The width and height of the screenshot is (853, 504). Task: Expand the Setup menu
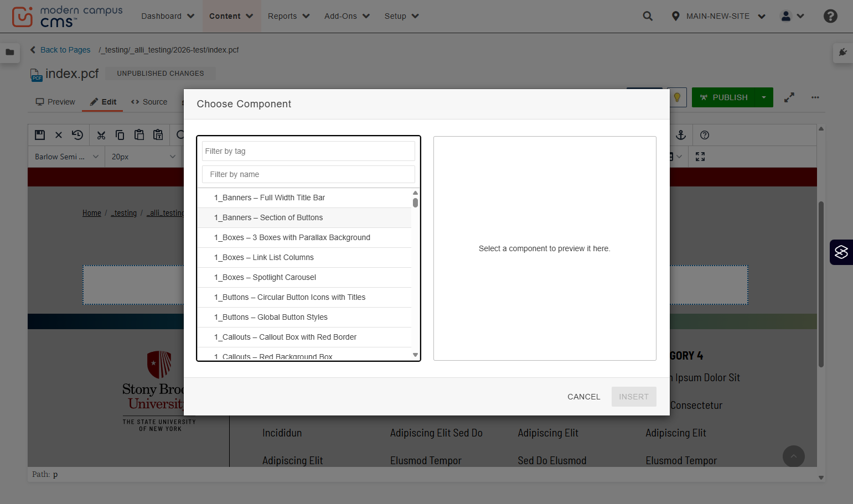pyautogui.click(x=402, y=16)
